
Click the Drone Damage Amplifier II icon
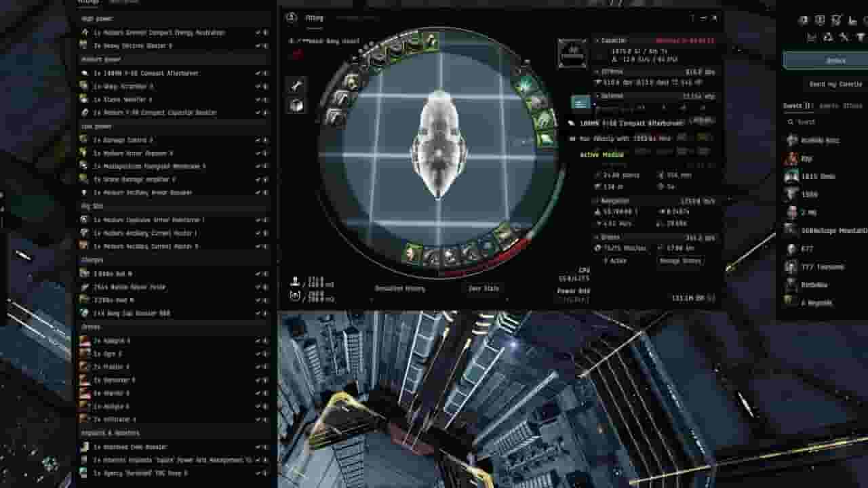click(x=84, y=180)
